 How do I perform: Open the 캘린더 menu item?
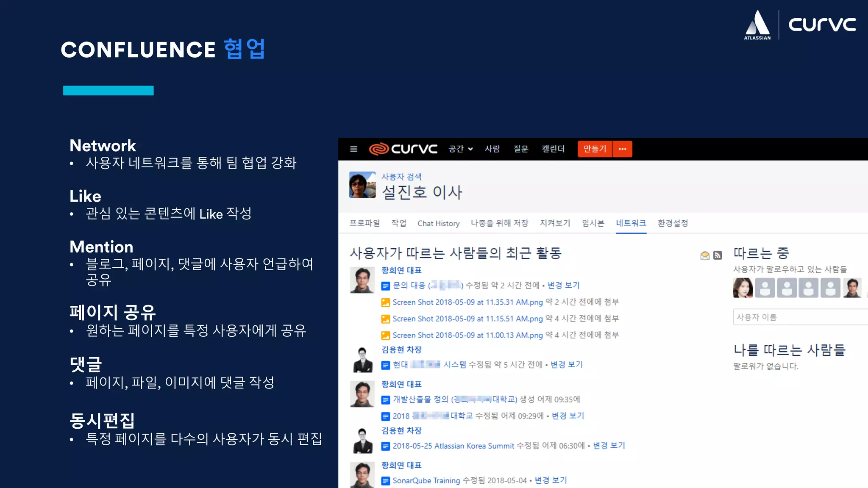pyautogui.click(x=553, y=149)
